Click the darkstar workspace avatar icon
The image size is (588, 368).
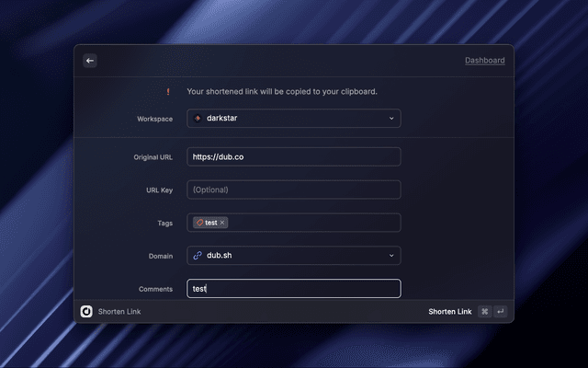(198, 119)
